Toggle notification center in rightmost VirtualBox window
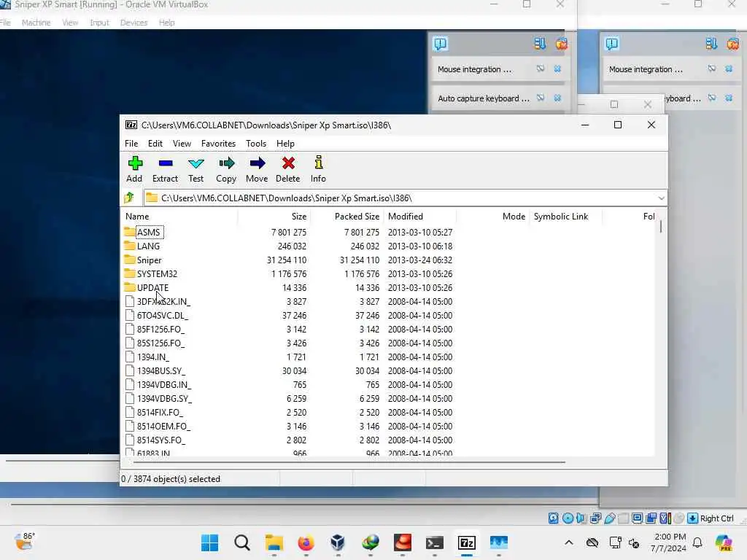The height and width of the screenshot is (560, 747). click(x=612, y=44)
